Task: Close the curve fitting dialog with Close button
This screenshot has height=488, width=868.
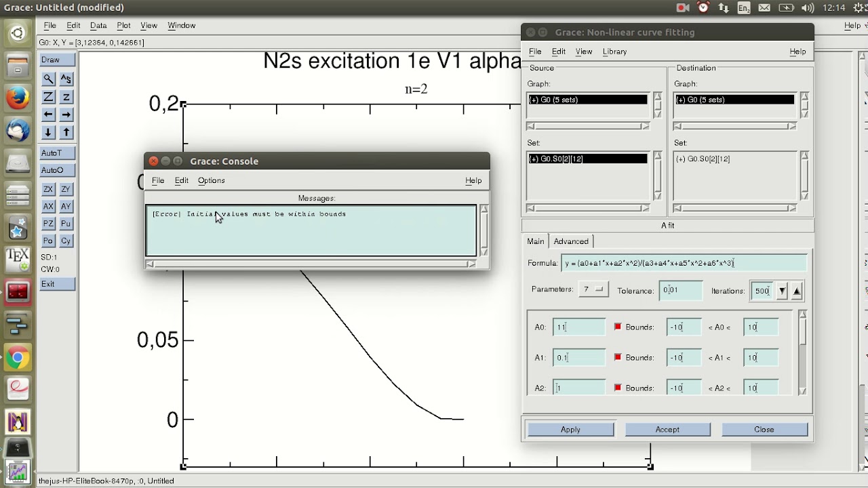Action: point(764,429)
